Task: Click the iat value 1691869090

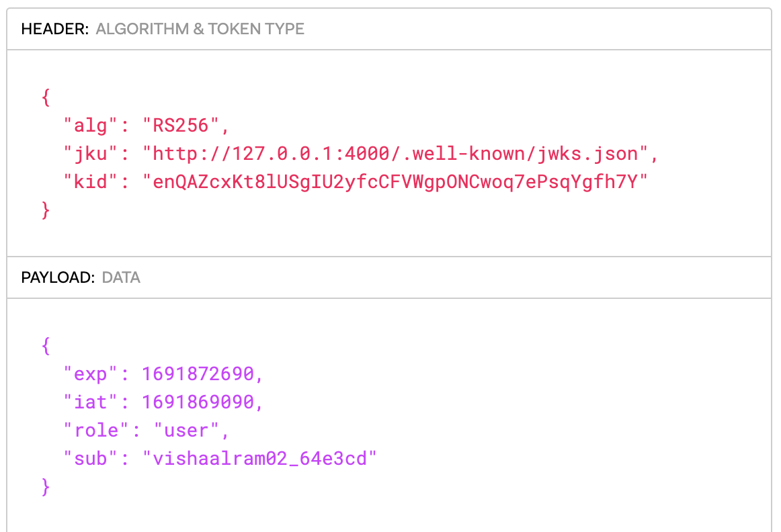Action: (x=198, y=402)
